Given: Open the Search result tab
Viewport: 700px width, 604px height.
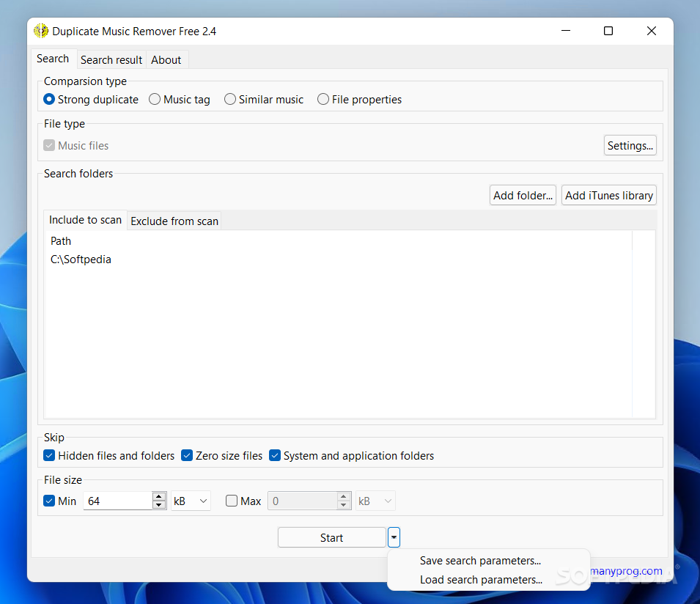Looking at the screenshot, I should pyautogui.click(x=111, y=60).
